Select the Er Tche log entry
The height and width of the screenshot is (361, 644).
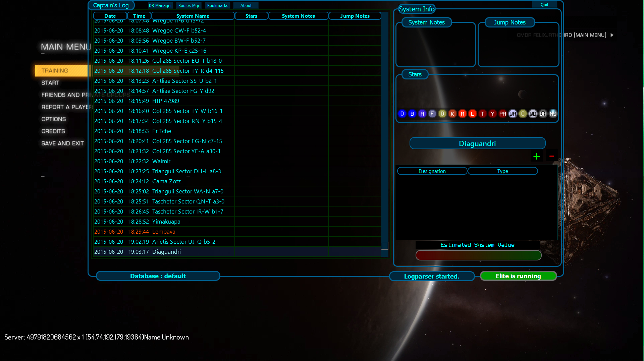point(237,131)
